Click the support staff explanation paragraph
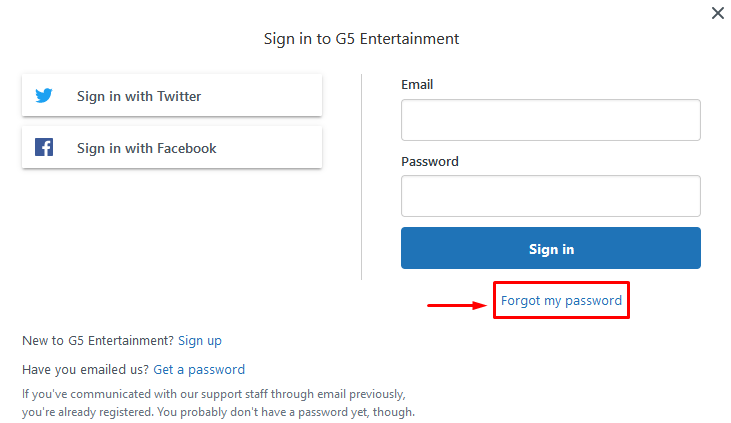The width and height of the screenshot is (731, 423). [x=218, y=403]
